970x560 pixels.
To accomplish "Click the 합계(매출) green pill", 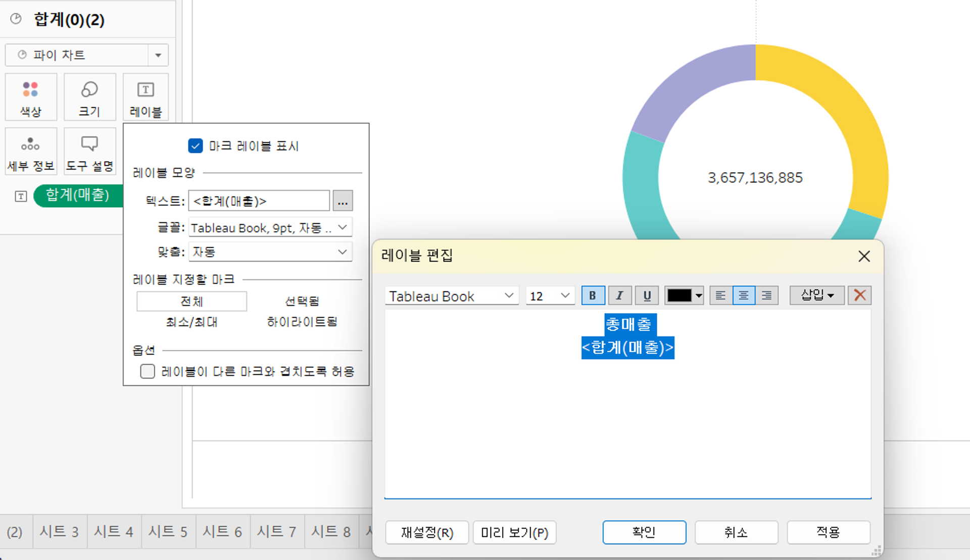I will pyautogui.click(x=78, y=196).
